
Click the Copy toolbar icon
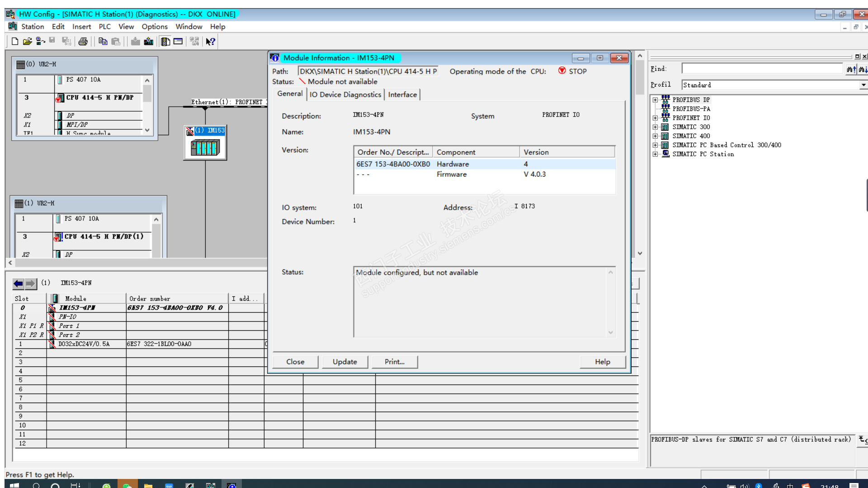pos(103,42)
